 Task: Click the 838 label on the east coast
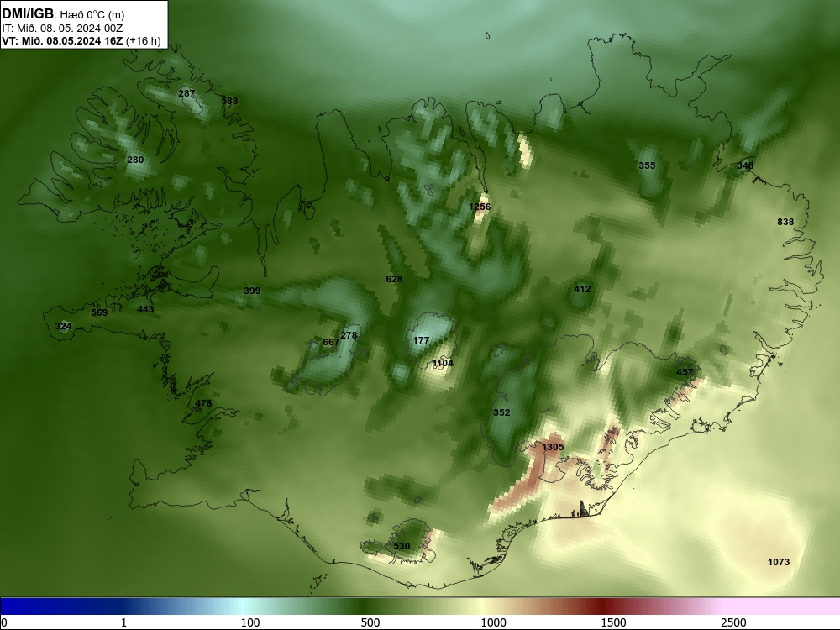[x=785, y=222]
